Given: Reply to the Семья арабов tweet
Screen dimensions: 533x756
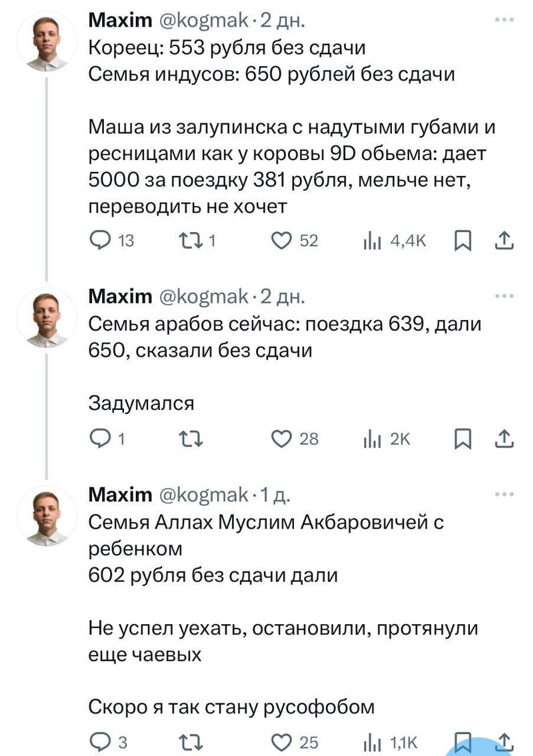Looking at the screenshot, I should click(99, 439).
